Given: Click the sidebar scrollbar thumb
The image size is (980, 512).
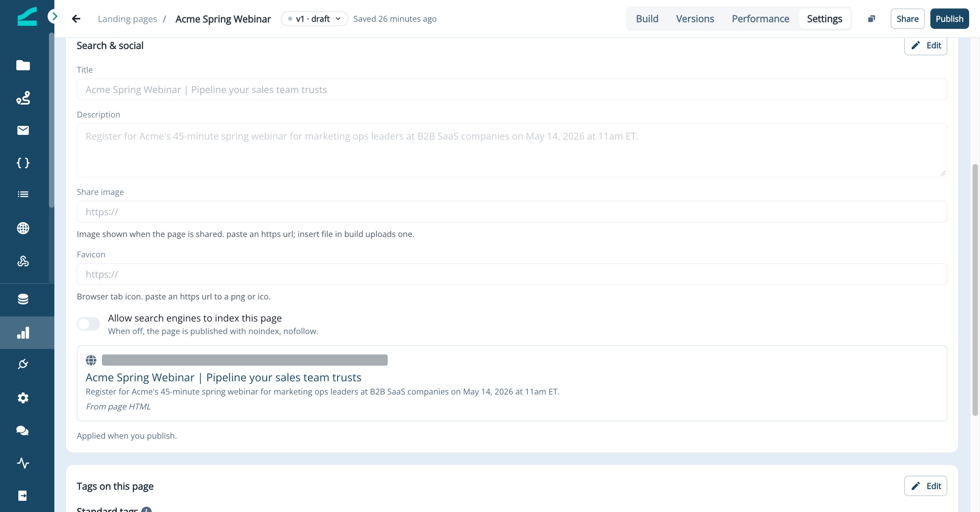Looking at the screenshot, I should click(x=51, y=120).
